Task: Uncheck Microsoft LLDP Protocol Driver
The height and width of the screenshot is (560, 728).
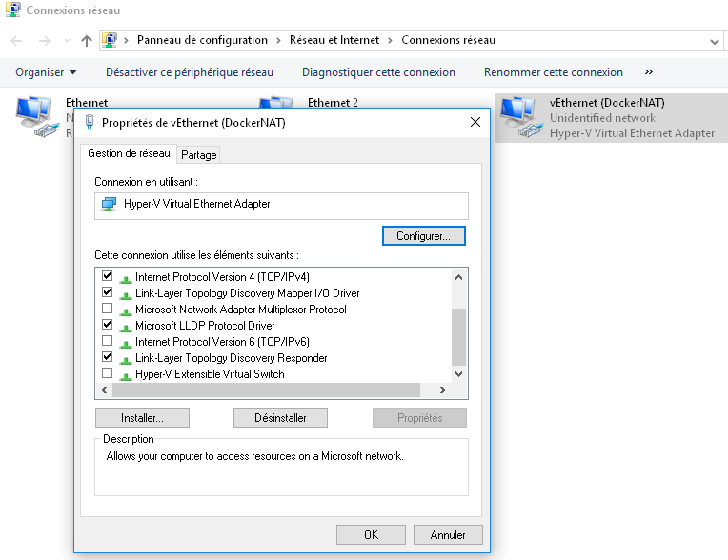Action: pos(108,325)
